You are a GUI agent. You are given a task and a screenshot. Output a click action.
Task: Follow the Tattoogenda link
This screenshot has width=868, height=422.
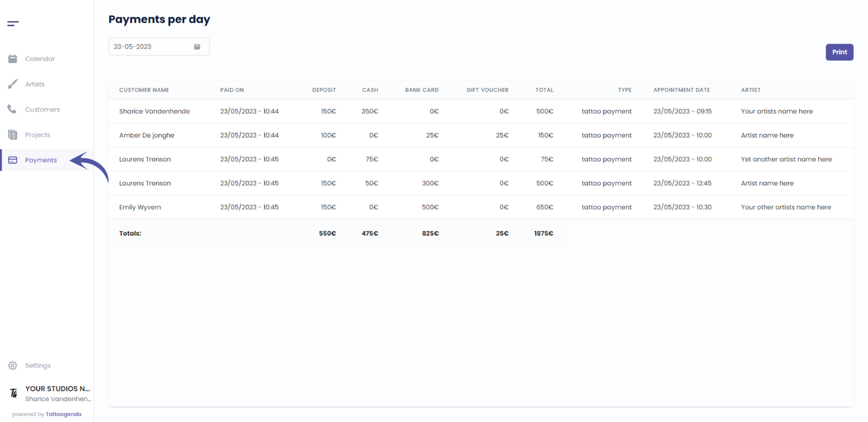[64, 414]
